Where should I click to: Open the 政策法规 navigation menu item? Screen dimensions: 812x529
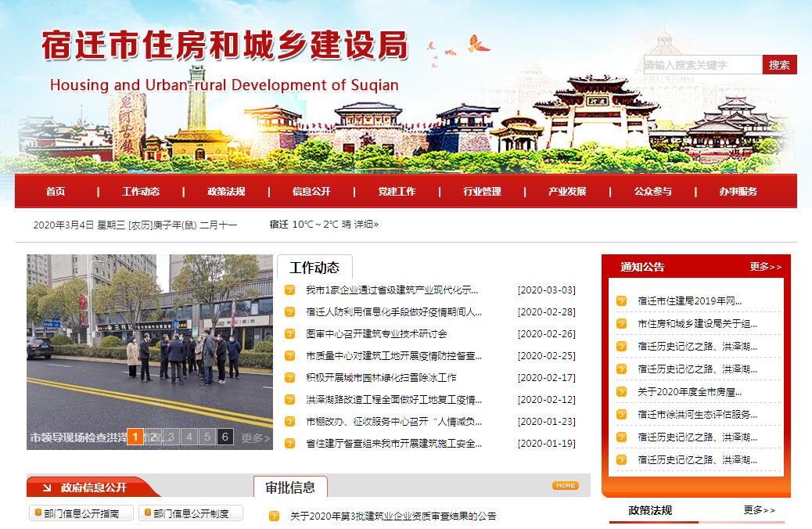click(x=226, y=192)
